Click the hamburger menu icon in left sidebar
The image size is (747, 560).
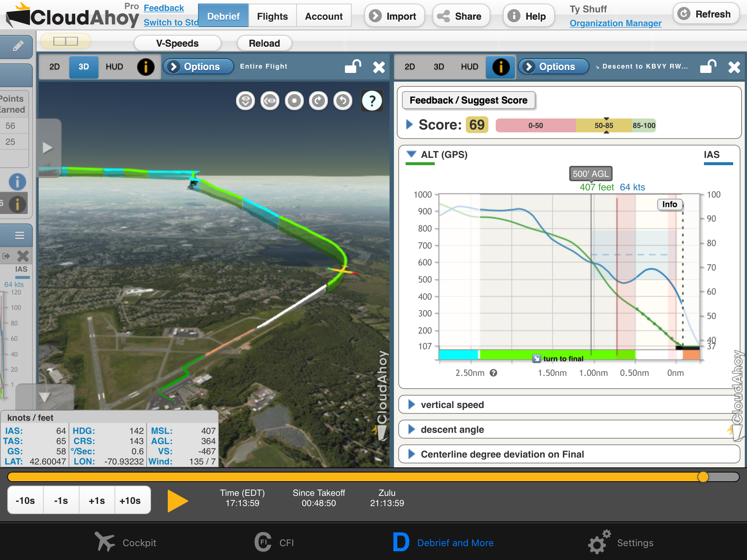tap(20, 236)
